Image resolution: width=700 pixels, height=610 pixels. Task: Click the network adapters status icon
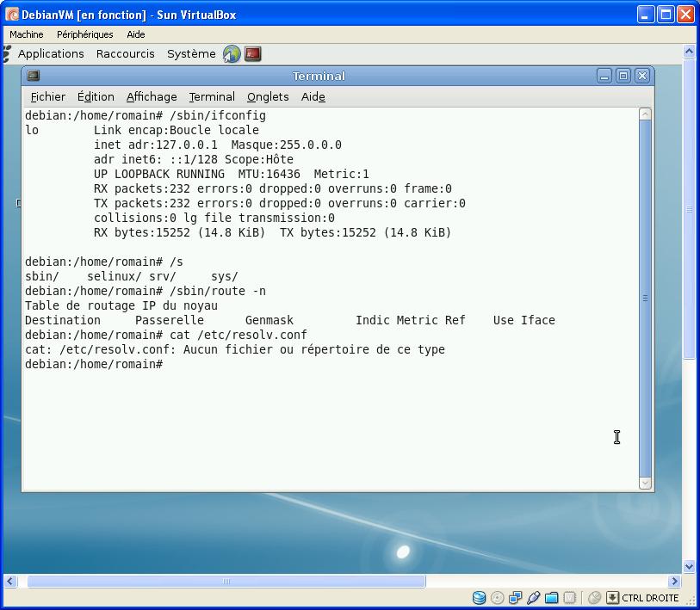click(x=515, y=597)
